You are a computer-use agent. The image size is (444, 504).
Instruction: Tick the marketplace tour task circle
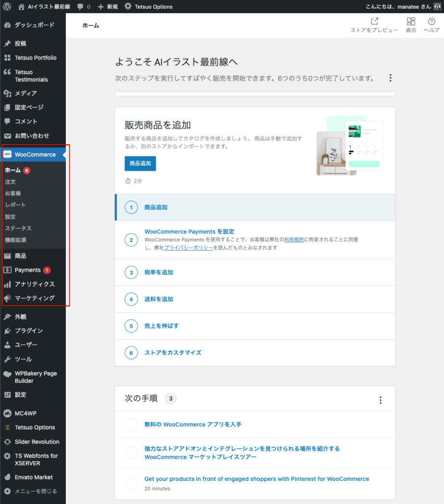131,453
